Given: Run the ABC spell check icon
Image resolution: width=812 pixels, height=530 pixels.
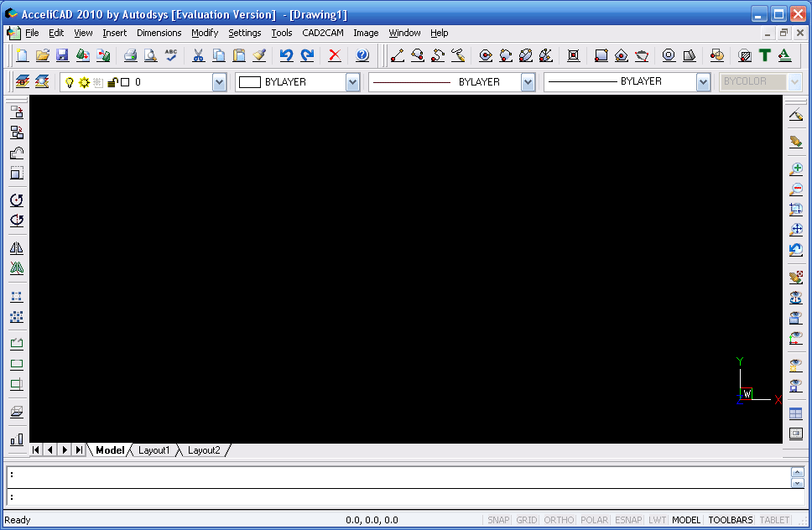Looking at the screenshot, I should click(x=171, y=55).
